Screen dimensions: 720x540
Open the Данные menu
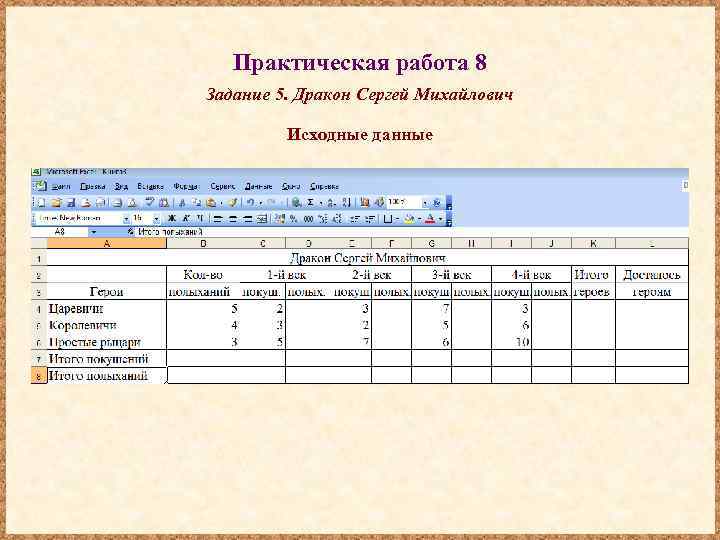click(258, 186)
